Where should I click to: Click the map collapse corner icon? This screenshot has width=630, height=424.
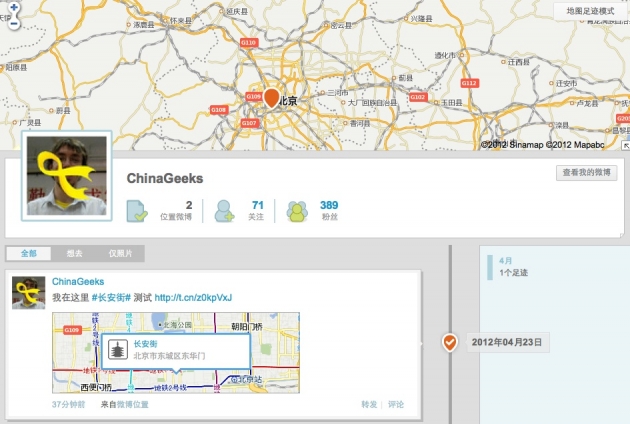pyautogui.click(x=626, y=145)
